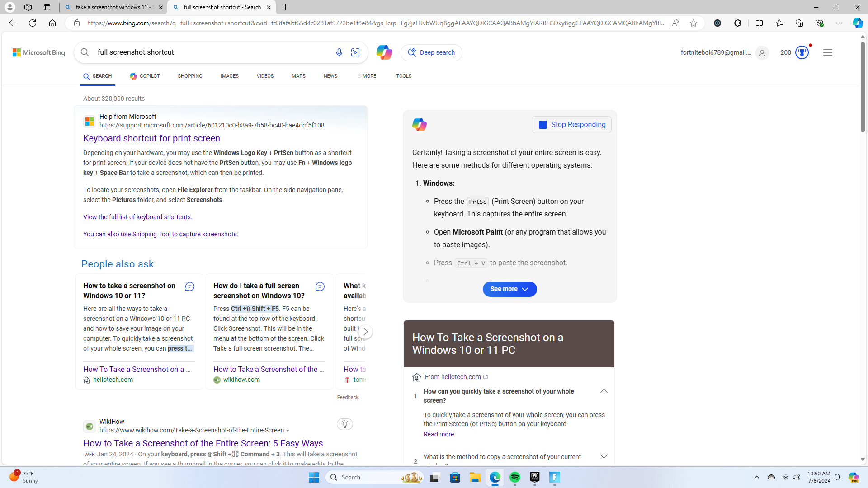Open the Extensions menu icon

[x=737, y=23]
